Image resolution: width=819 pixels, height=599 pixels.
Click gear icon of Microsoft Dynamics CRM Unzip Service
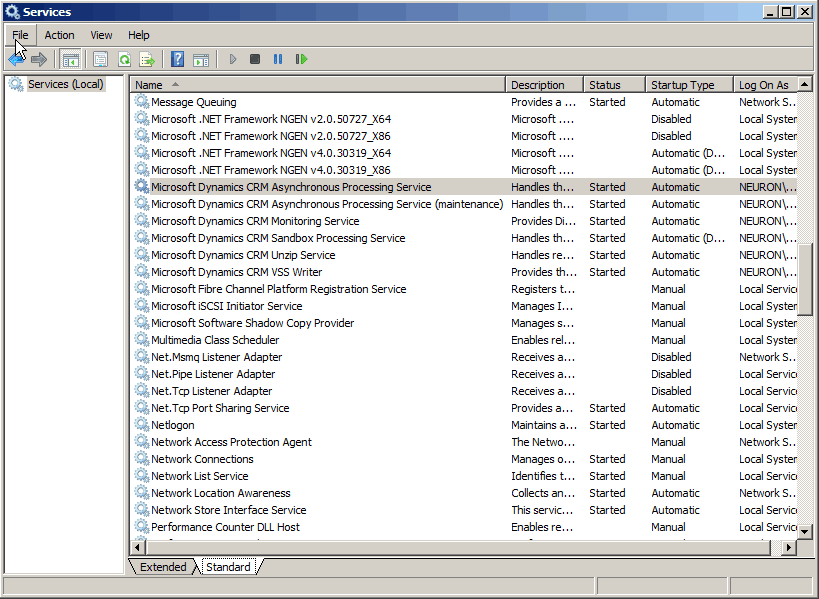tap(142, 254)
